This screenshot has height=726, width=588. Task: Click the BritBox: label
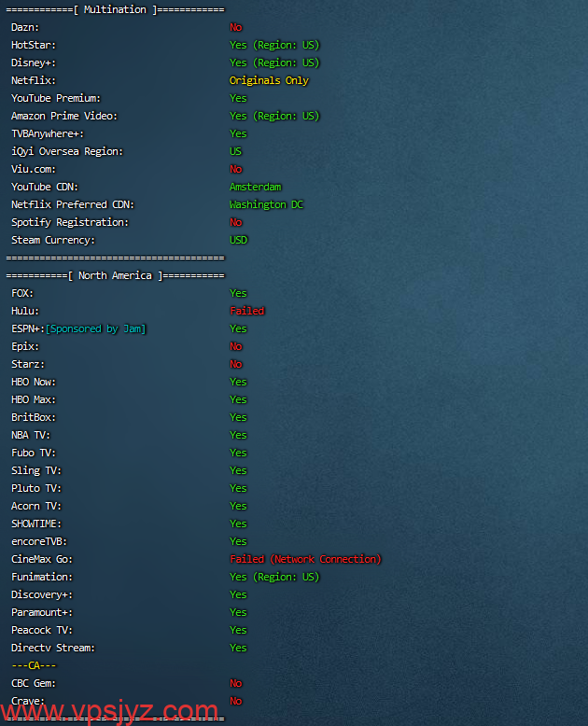(34, 418)
